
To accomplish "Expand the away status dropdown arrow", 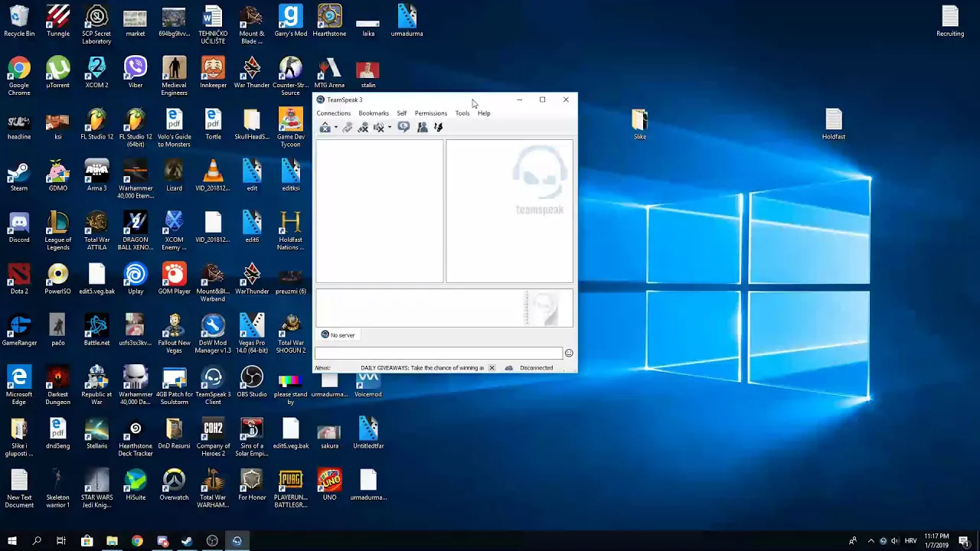I will 335,128.
